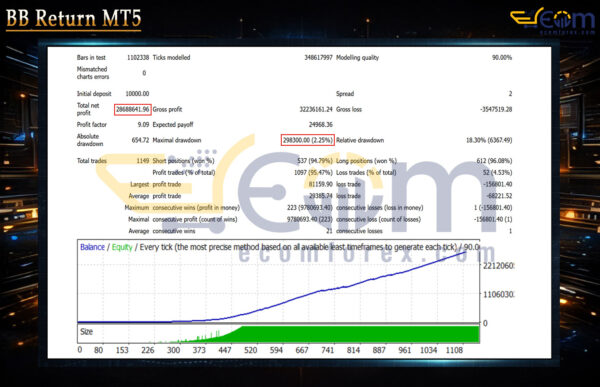Click the Average profit trade value 29385.74
This screenshot has width=600, height=387.
point(321,196)
